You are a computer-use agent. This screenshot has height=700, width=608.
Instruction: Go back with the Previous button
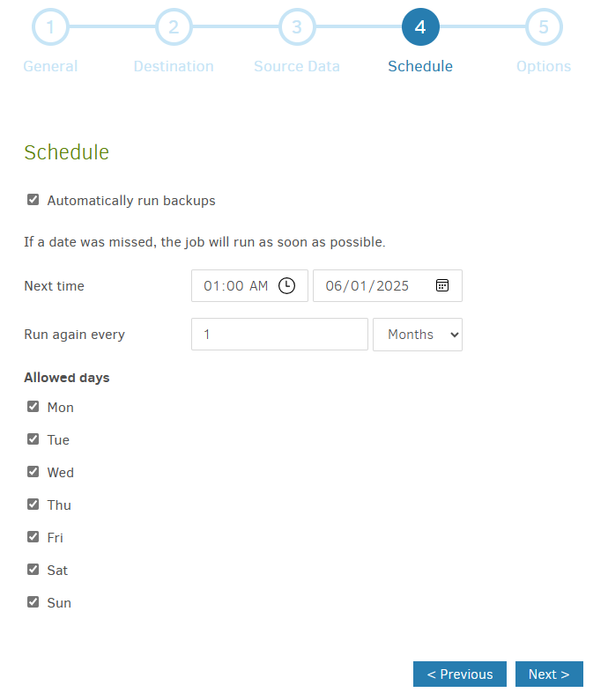click(460, 674)
